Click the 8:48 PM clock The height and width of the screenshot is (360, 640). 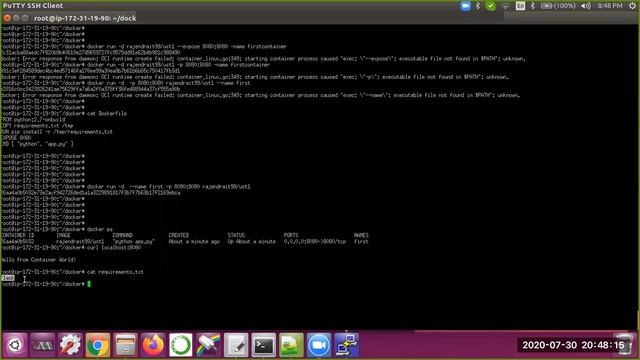(x=610, y=6)
